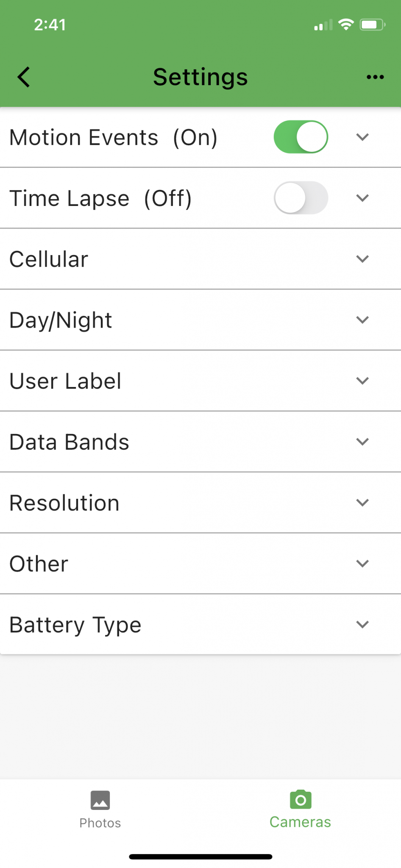
Task: Expand the Cellular section chevron
Action: 362,259
